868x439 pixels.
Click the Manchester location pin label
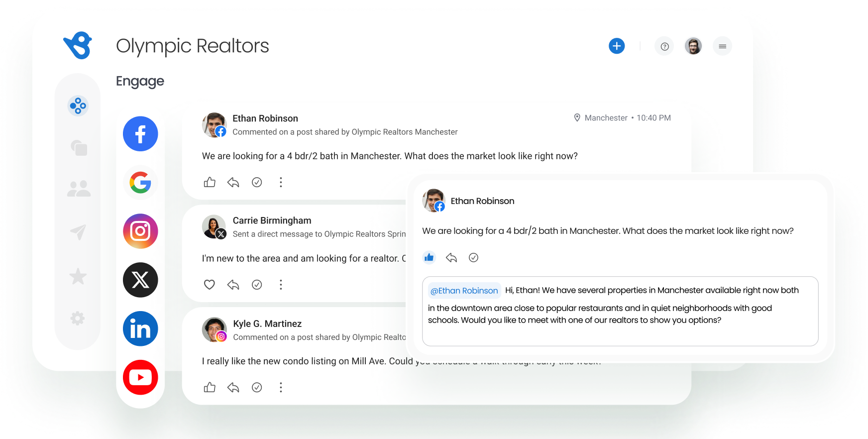tap(601, 118)
